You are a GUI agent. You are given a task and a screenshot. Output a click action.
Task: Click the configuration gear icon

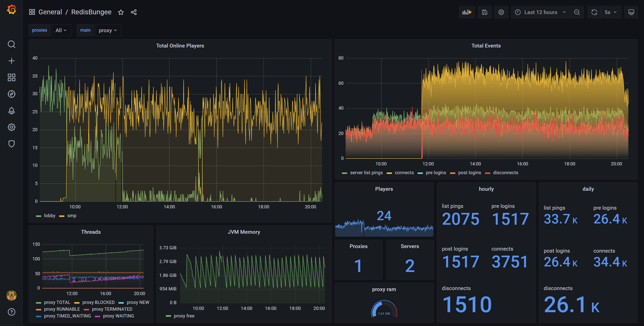501,12
